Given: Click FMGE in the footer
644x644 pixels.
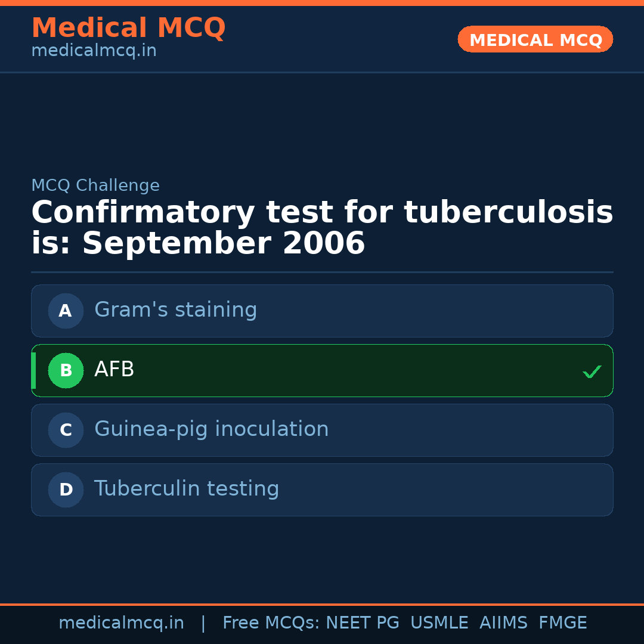Looking at the screenshot, I should [x=562, y=623].
